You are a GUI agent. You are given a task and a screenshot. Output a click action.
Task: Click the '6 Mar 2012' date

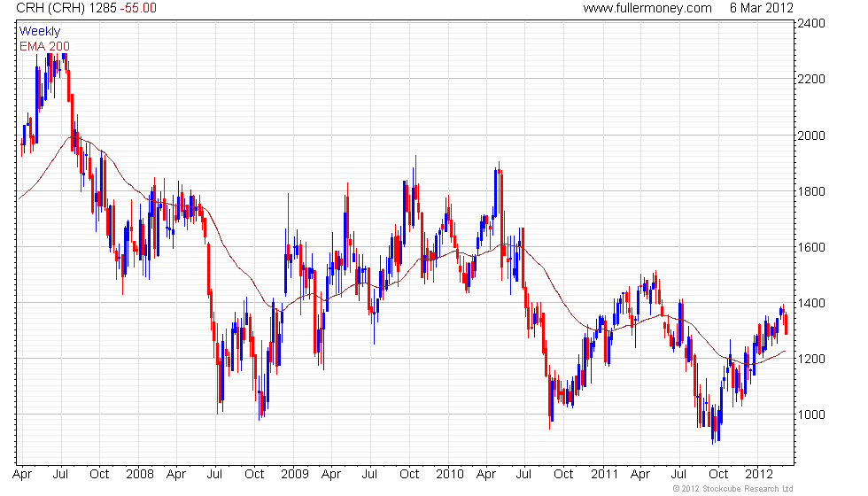coord(761,8)
